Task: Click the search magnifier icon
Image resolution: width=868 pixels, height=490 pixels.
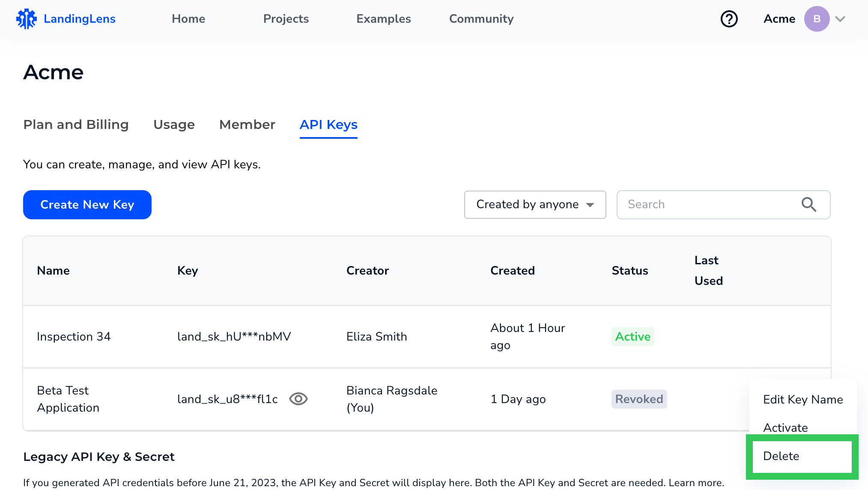Action: (x=808, y=205)
